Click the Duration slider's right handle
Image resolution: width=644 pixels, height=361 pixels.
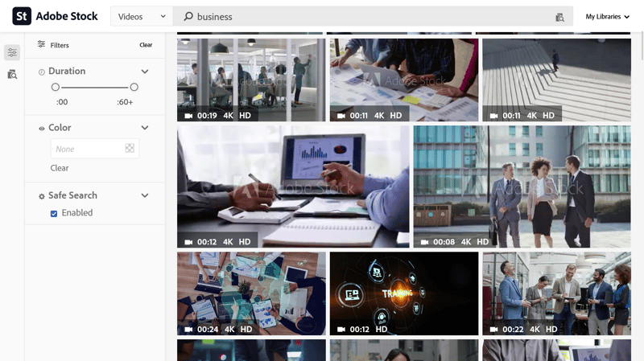point(134,87)
